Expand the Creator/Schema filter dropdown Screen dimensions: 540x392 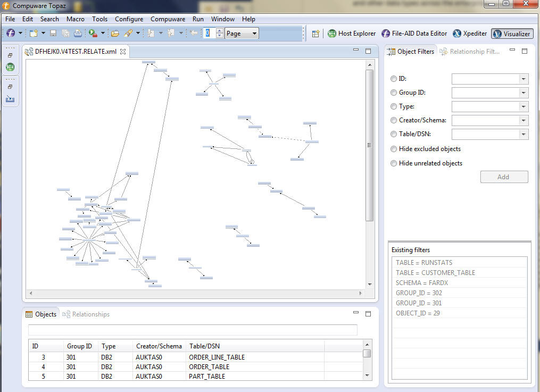click(524, 120)
